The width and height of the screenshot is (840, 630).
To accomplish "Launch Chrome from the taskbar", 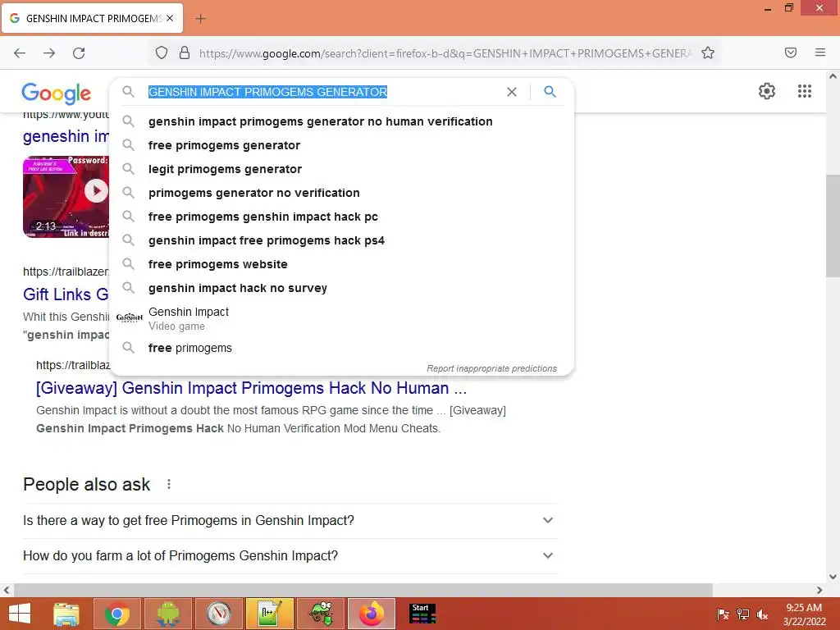I will [x=116, y=614].
